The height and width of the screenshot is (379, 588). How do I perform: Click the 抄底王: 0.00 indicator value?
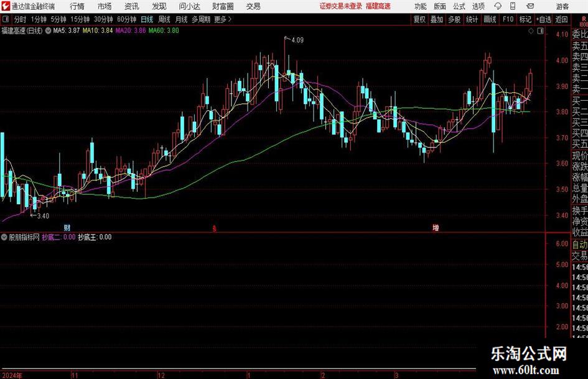[95, 237]
